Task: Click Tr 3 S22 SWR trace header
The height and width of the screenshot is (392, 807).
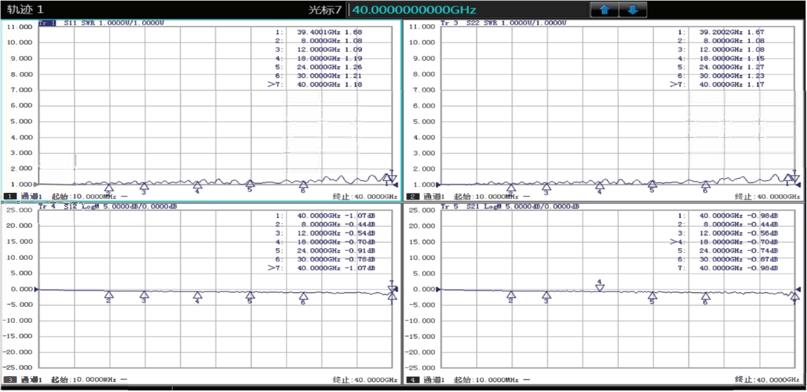Action: point(504,23)
